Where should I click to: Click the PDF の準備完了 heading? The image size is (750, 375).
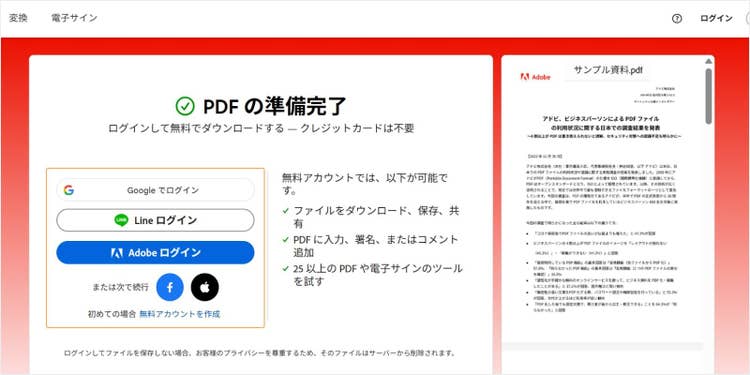pyautogui.click(x=275, y=106)
